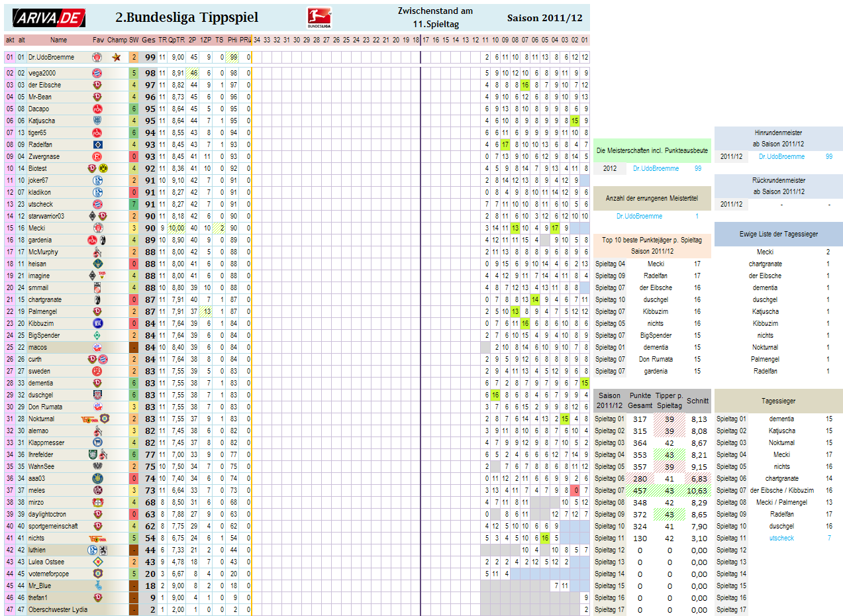Click the HSV logo in Radelfan's row
The width and height of the screenshot is (843, 616).
point(97,145)
